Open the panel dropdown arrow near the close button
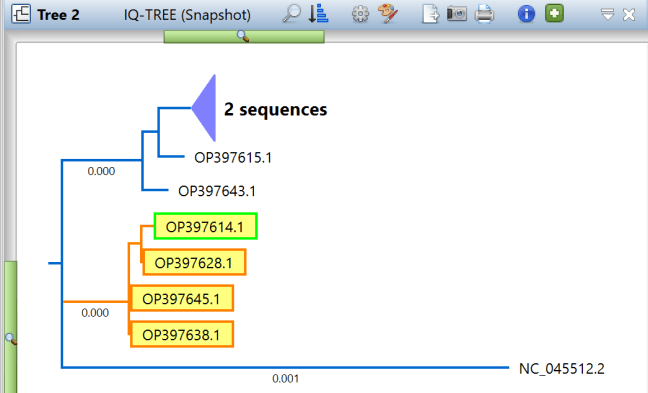The height and width of the screenshot is (393, 648). 608,15
